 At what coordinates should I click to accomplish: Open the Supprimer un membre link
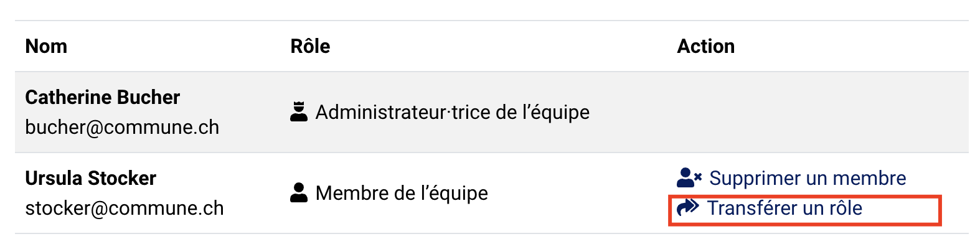click(791, 178)
